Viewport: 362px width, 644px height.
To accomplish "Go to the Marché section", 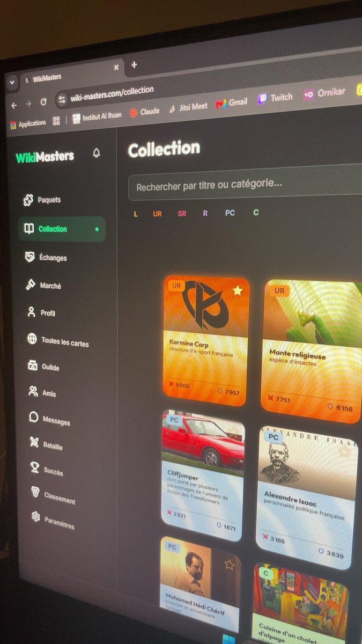I will (x=43, y=286).
